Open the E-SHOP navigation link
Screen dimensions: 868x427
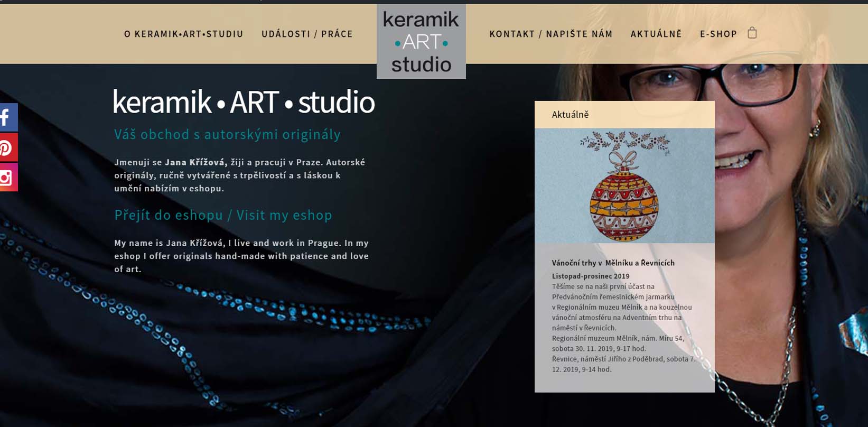[718, 34]
